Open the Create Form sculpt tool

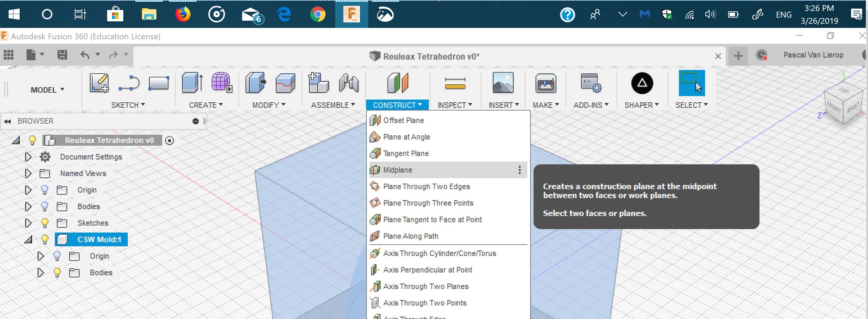[x=222, y=83]
